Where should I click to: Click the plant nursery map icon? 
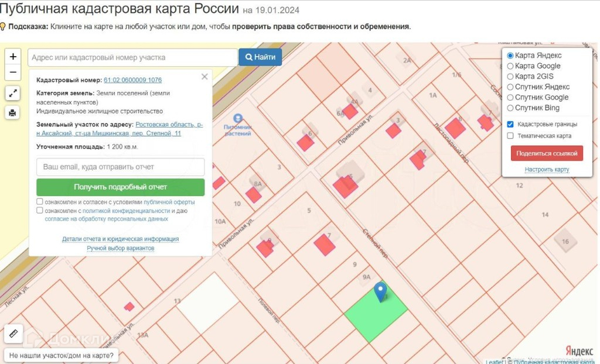point(238,118)
